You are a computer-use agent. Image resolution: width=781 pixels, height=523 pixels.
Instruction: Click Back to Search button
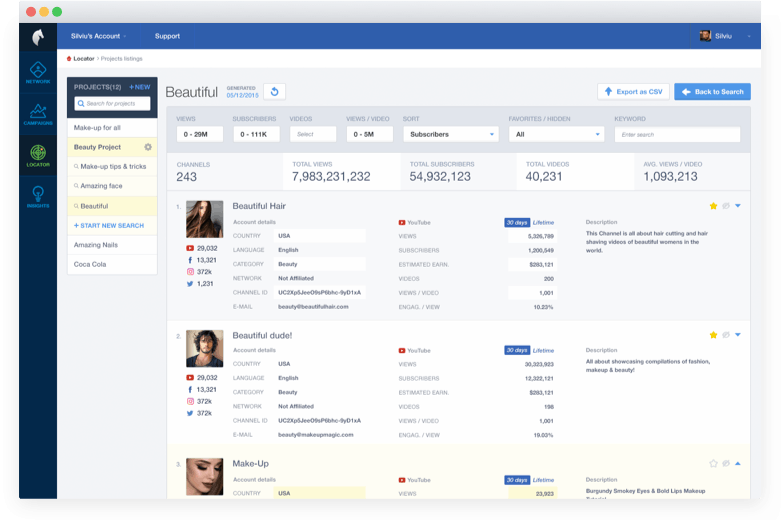click(712, 92)
